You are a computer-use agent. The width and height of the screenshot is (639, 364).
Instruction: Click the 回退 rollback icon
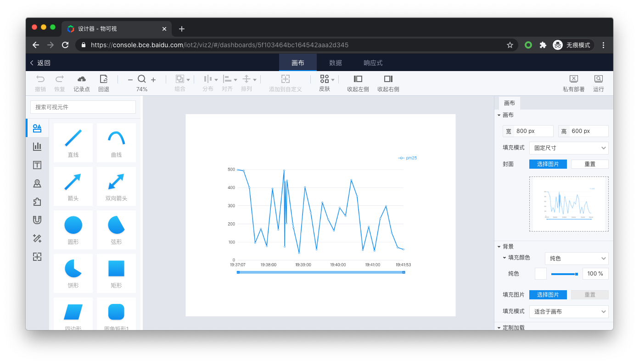point(104,79)
